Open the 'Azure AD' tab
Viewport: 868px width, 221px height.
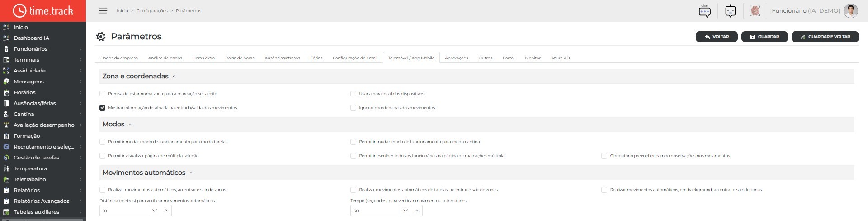tap(560, 58)
